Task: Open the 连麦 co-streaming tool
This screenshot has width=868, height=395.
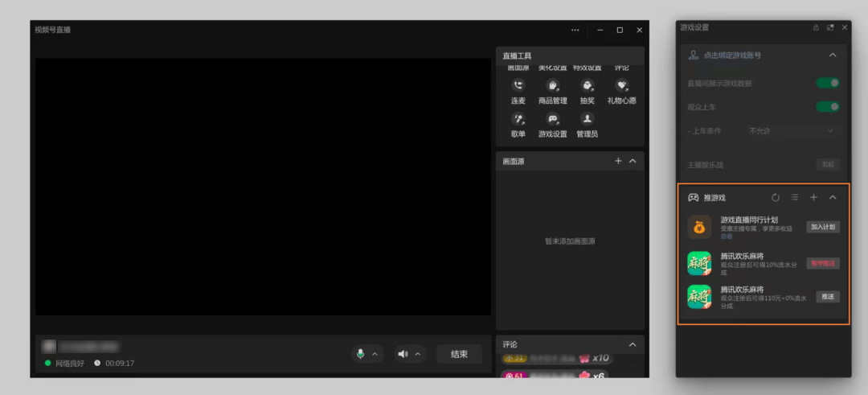Action: tap(518, 87)
